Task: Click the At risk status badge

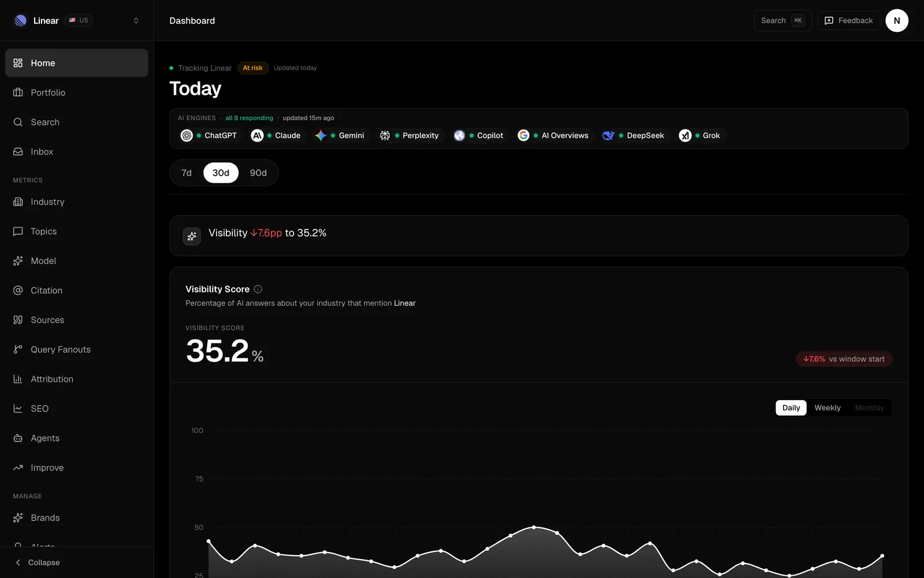Action: click(x=252, y=68)
